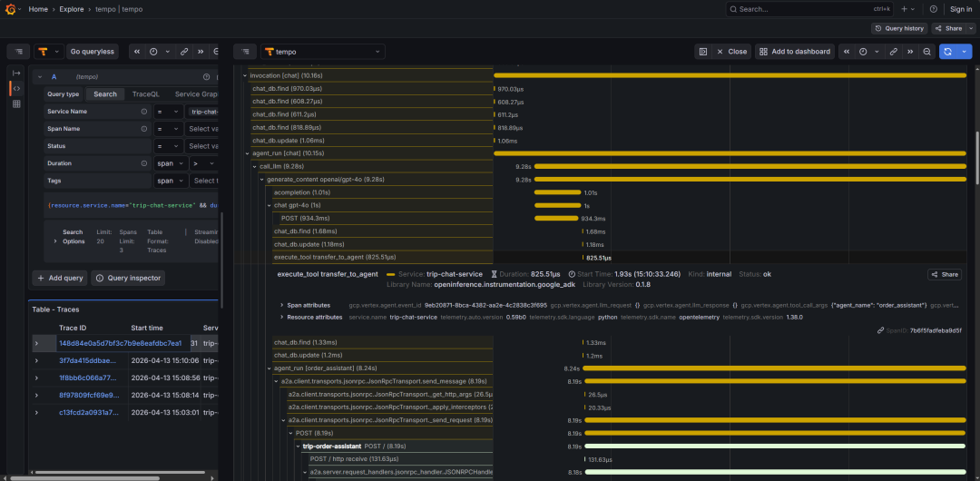Click the info icon beside Span Name

(x=143, y=129)
